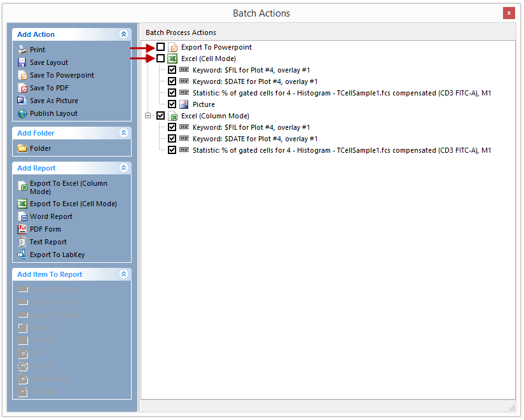Click Export To Excel (Cell Mode) link
This screenshot has width=524, height=420.
point(73,204)
